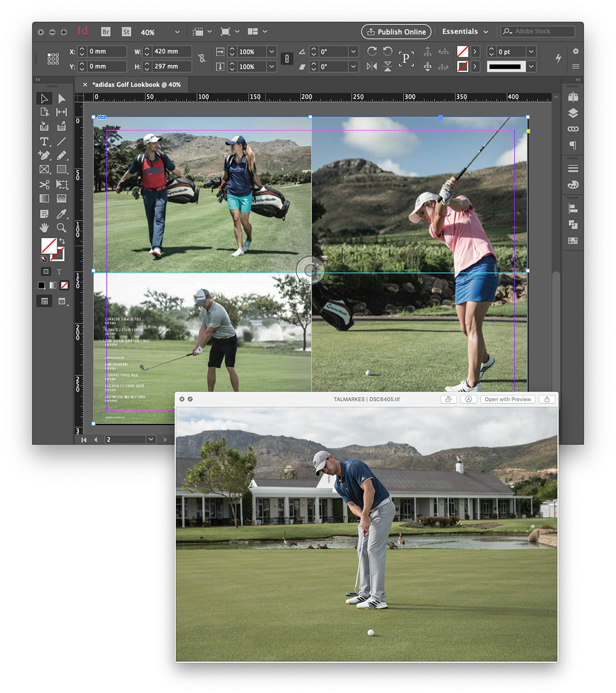Set formatting to affect container
Viewport: 616px width, 693px height.
[46, 272]
